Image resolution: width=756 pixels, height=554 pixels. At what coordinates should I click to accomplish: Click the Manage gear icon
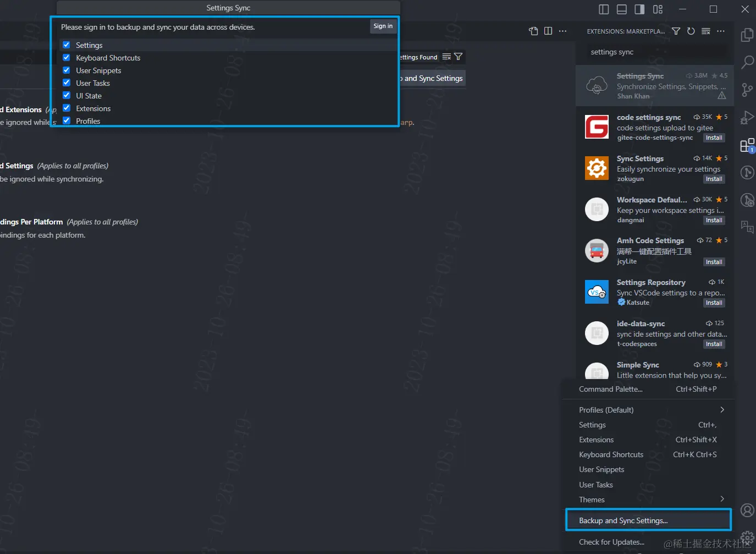coord(747,537)
